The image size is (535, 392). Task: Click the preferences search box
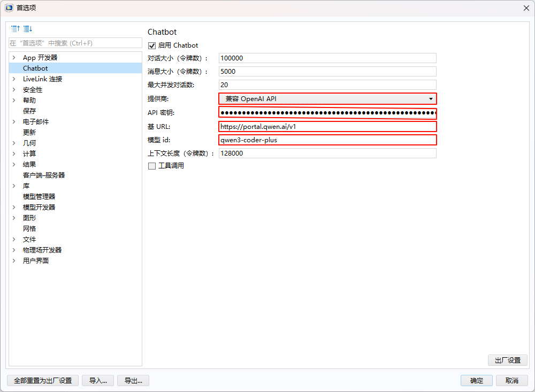point(75,43)
